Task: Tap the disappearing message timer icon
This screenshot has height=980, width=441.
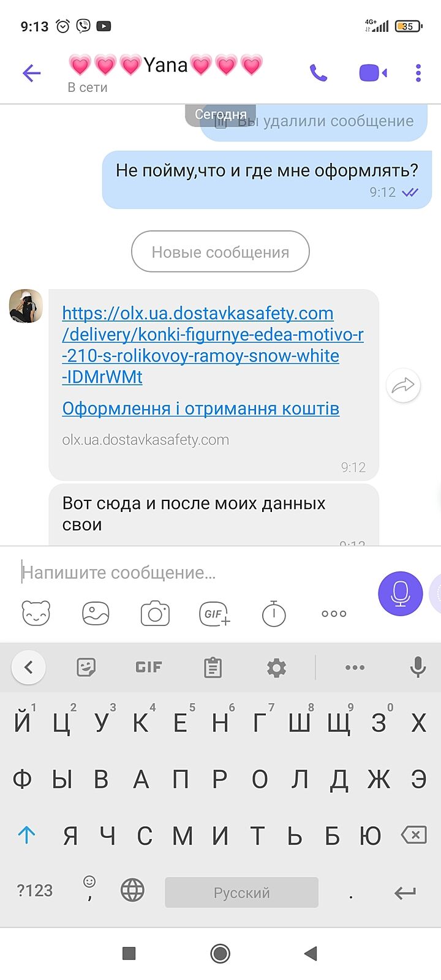Action: click(274, 613)
